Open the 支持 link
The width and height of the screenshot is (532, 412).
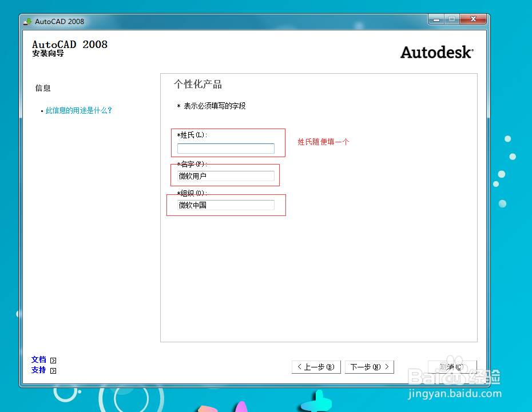pyautogui.click(x=39, y=370)
